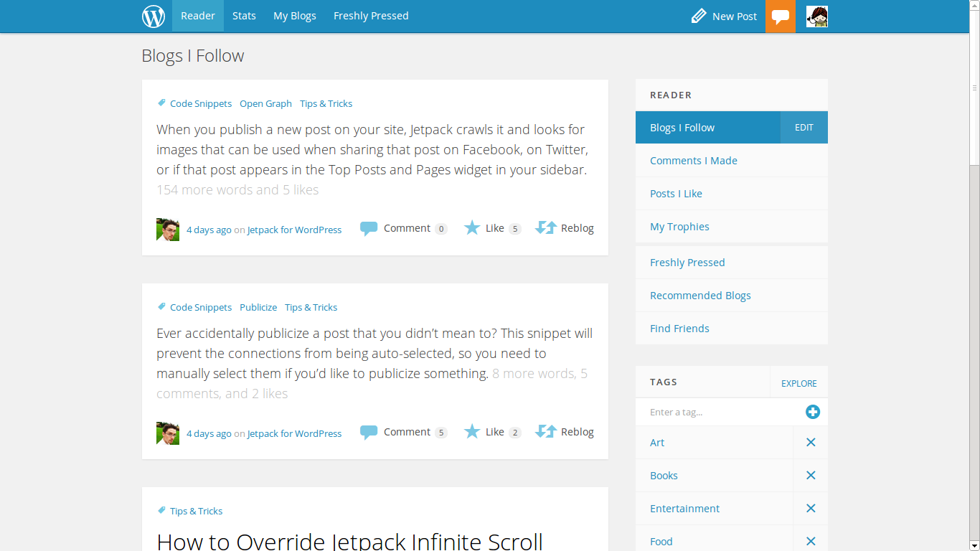Click Reblog label on second post

point(578,432)
